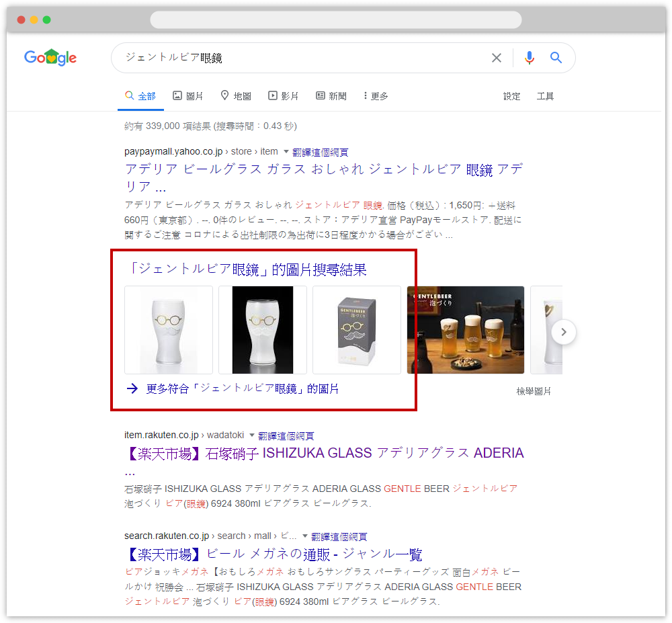Screen dimensions: 672x623
Task: Click the red close window button
Action: pos(21,19)
